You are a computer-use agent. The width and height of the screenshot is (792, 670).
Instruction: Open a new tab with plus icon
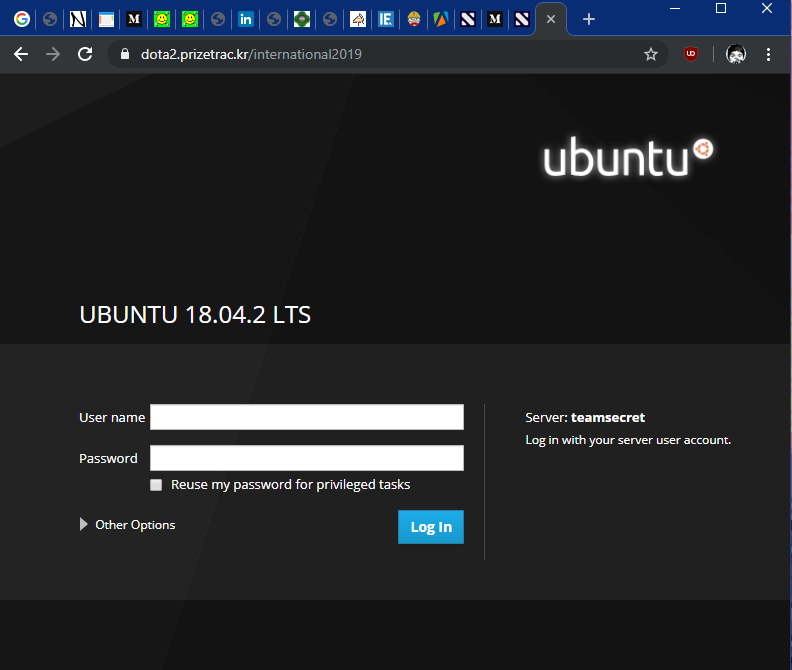tap(588, 19)
